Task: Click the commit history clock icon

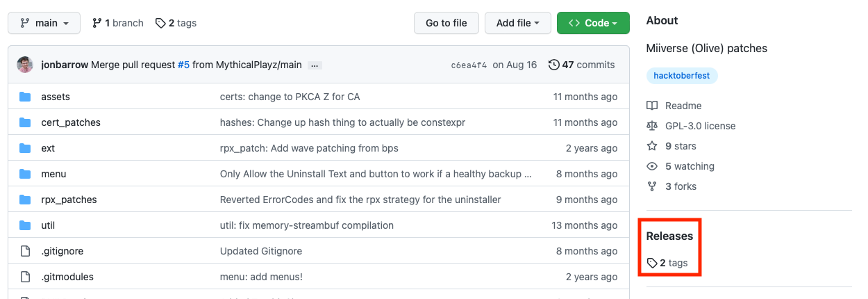Action: 553,65
